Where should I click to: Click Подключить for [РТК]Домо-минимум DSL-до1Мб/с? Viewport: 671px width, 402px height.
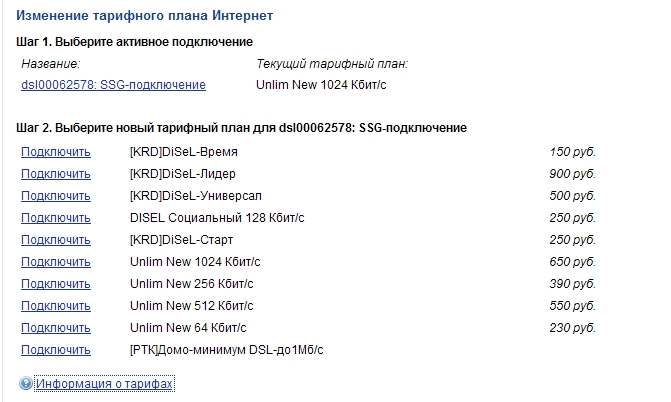pyautogui.click(x=56, y=350)
